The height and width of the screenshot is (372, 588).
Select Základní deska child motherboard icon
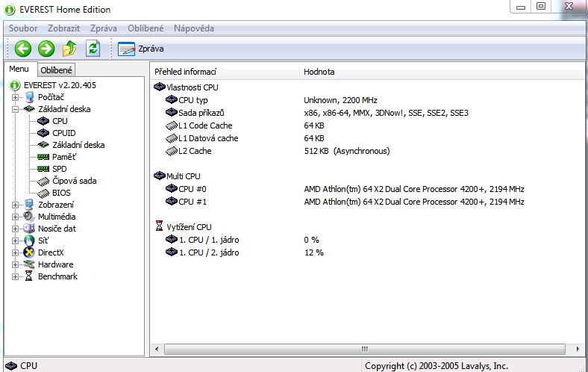43,145
